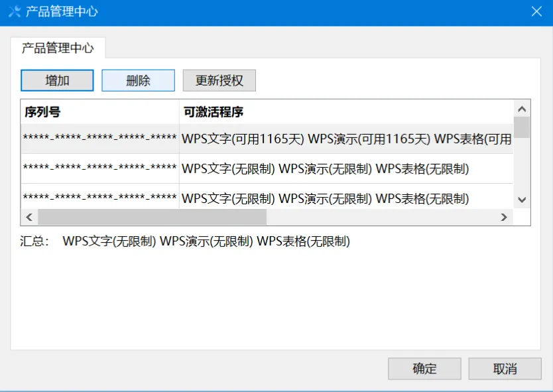Click the wrench icon in title bar
Viewport: 553px width, 392px height.
(15, 12)
